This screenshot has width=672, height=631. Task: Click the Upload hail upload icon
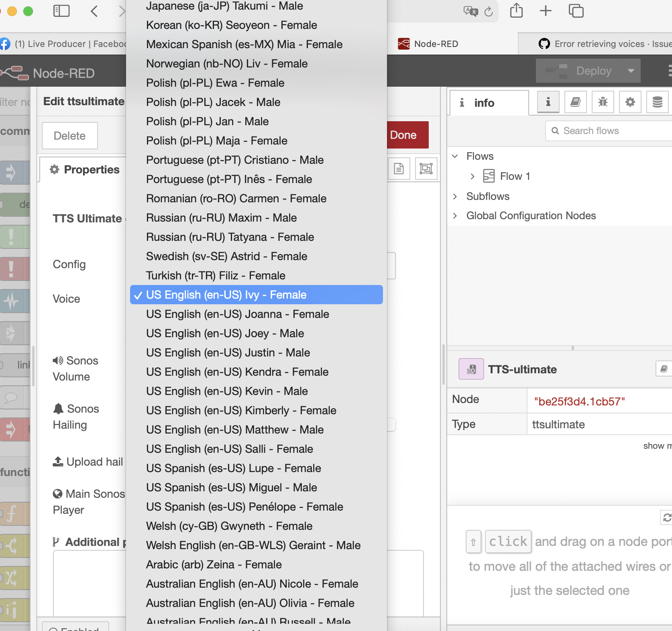(57, 461)
